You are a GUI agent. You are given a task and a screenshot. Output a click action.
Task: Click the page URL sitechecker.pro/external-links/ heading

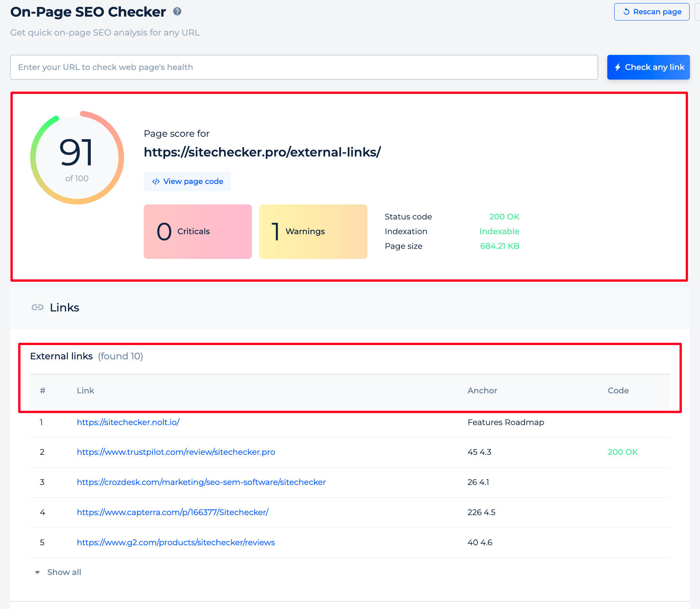[262, 152]
